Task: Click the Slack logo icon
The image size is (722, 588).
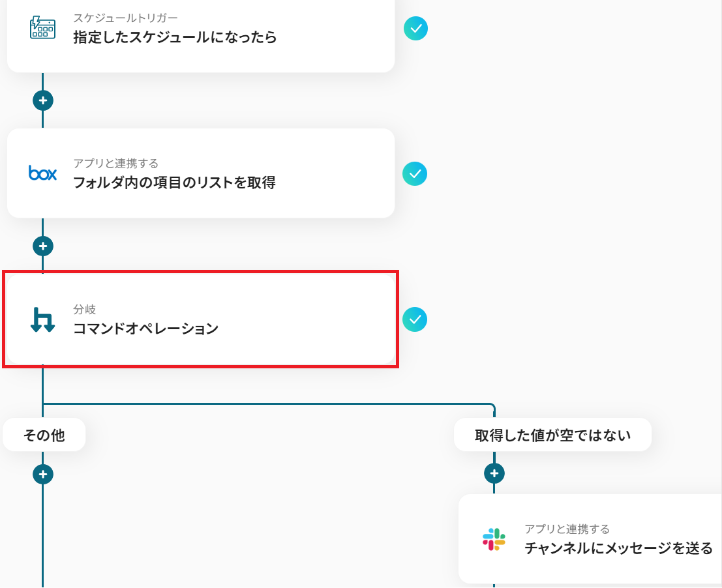Action: point(494,539)
